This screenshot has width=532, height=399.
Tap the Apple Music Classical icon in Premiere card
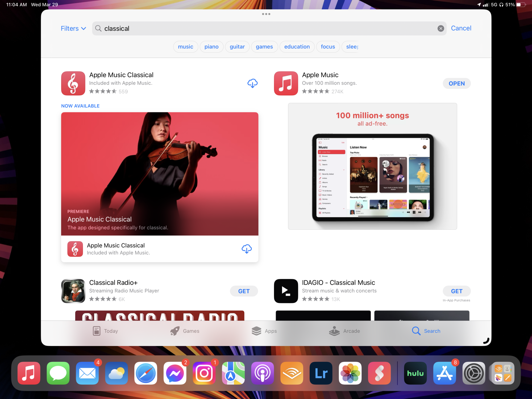click(75, 249)
